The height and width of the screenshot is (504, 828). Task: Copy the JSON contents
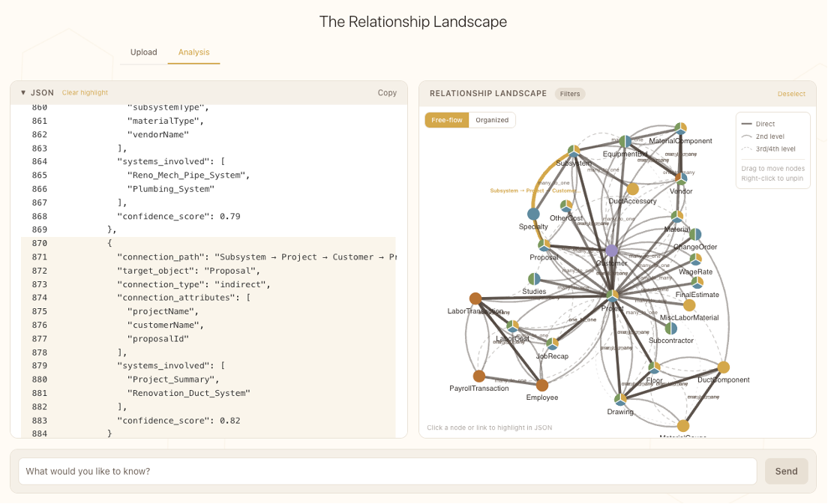387,93
